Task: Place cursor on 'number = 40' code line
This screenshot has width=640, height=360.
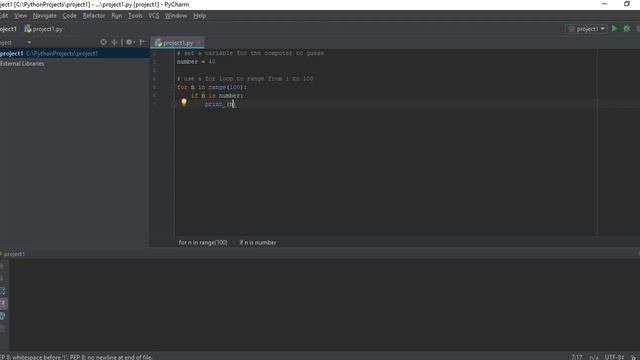Action: point(196,62)
